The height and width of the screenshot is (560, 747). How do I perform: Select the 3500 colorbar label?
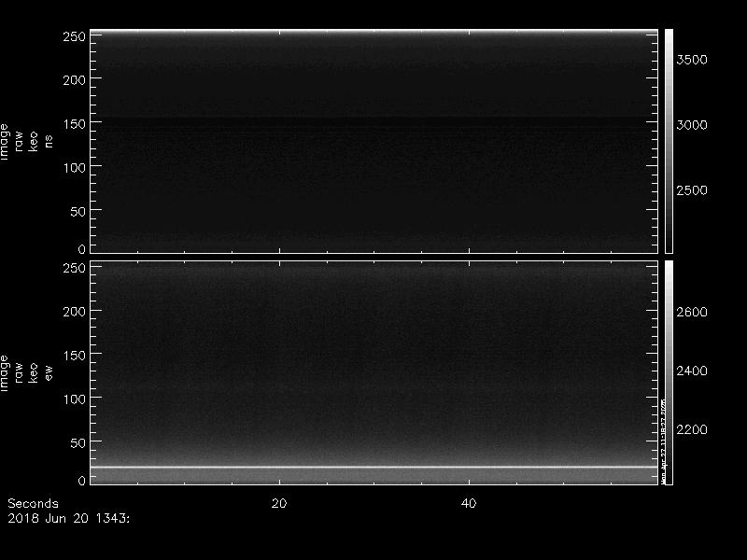click(692, 60)
